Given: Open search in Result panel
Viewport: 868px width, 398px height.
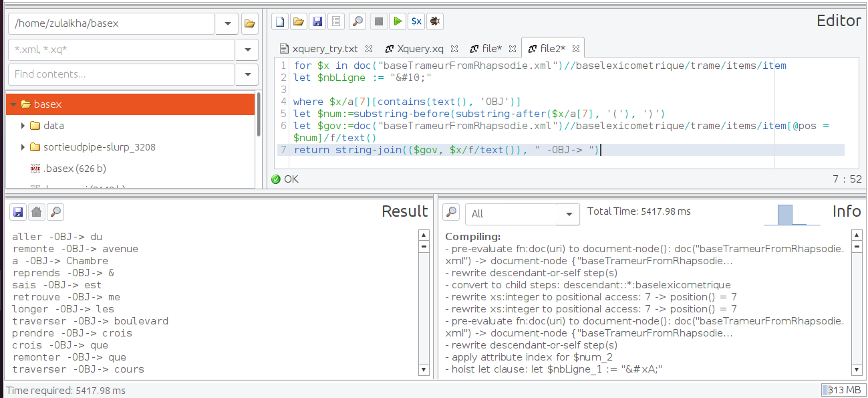Looking at the screenshot, I should [x=55, y=212].
